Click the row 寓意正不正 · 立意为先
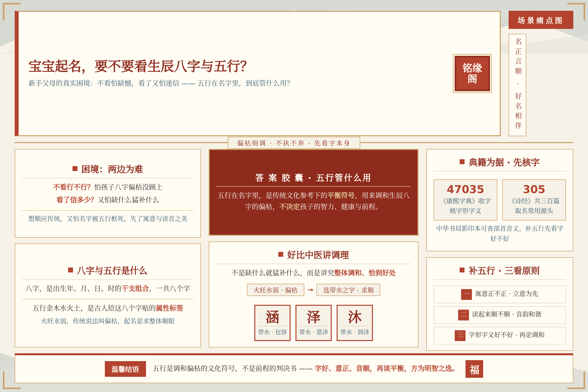Image resolution: width=588 pixels, height=392 pixels. 500,294
